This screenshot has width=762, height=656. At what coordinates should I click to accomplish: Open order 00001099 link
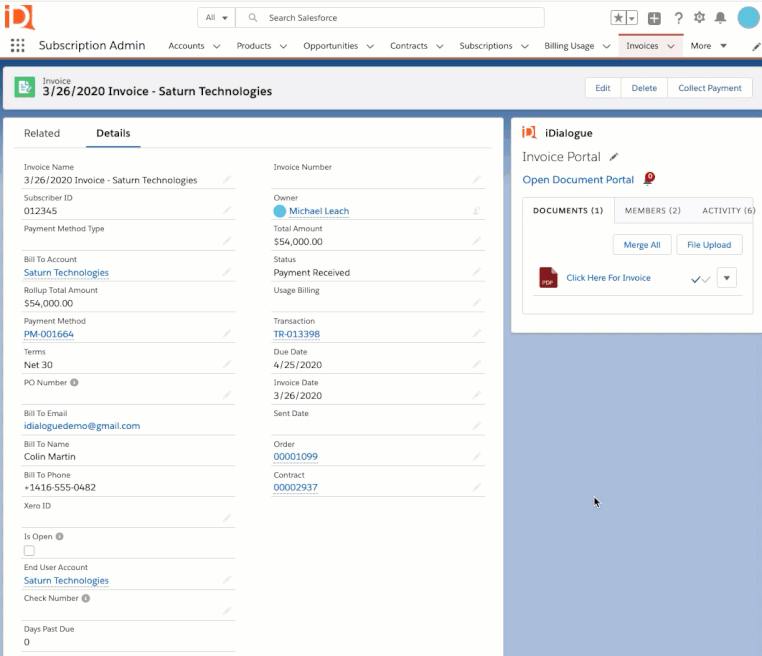click(295, 457)
